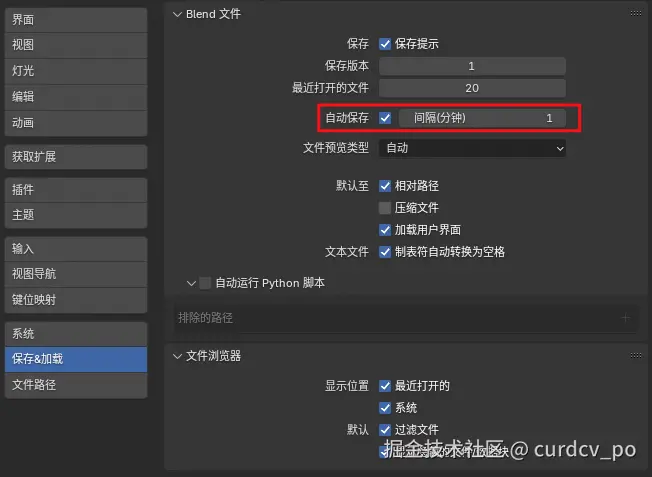Toggle the 最近打开的 checkbox
Image resolution: width=652 pixels, height=477 pixels.
point(385,386)
